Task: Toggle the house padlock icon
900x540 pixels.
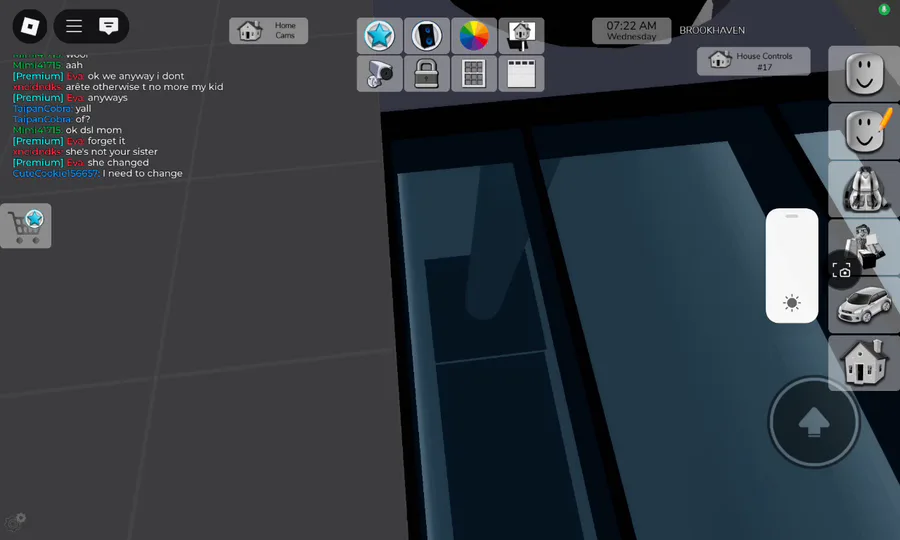Action: pyautogui.click(x=426, y=73)
